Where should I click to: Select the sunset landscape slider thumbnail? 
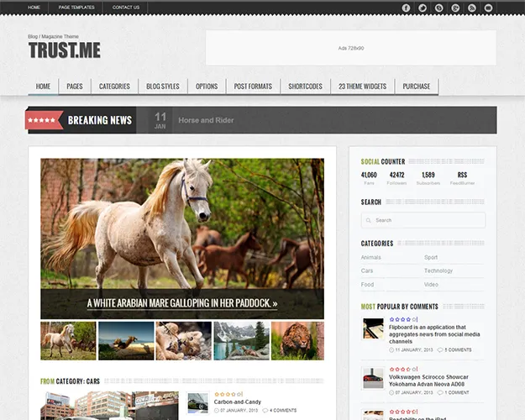coord(126,341)
